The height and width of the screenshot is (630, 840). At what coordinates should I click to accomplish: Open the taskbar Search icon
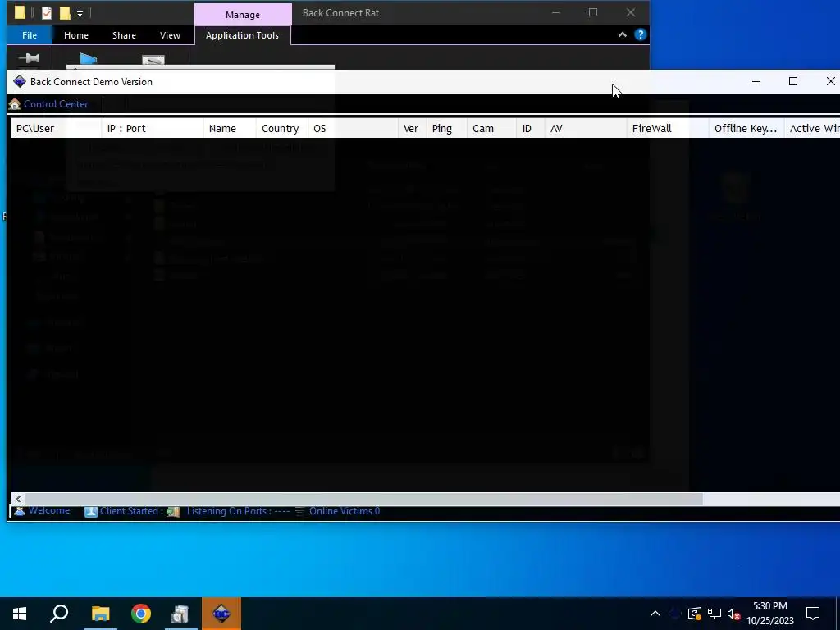click(x=59, y=614)
